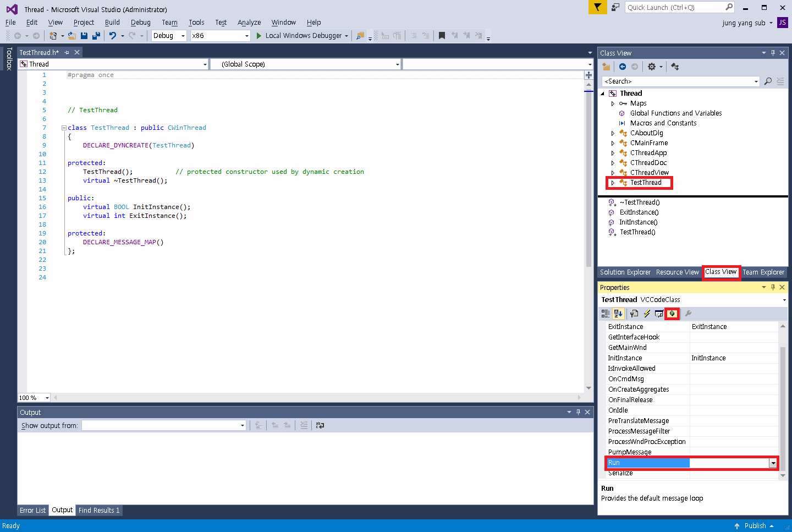This screenshot has height=532, width=792.
Task: Open the Debug configuration dropdown
Action: pyautogui.click(x=183, y=36)
